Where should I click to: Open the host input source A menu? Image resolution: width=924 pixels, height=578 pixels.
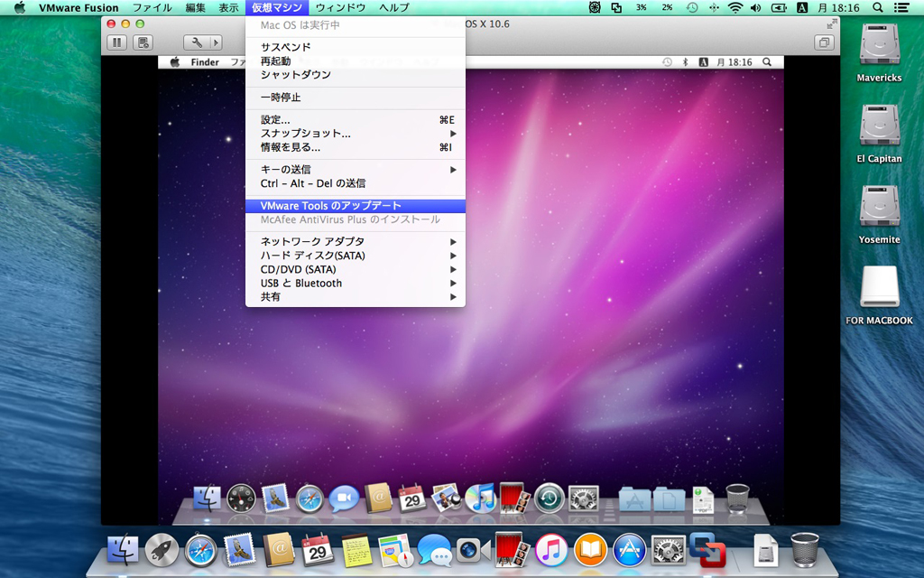pyautogui.click(x=802, y=7)
